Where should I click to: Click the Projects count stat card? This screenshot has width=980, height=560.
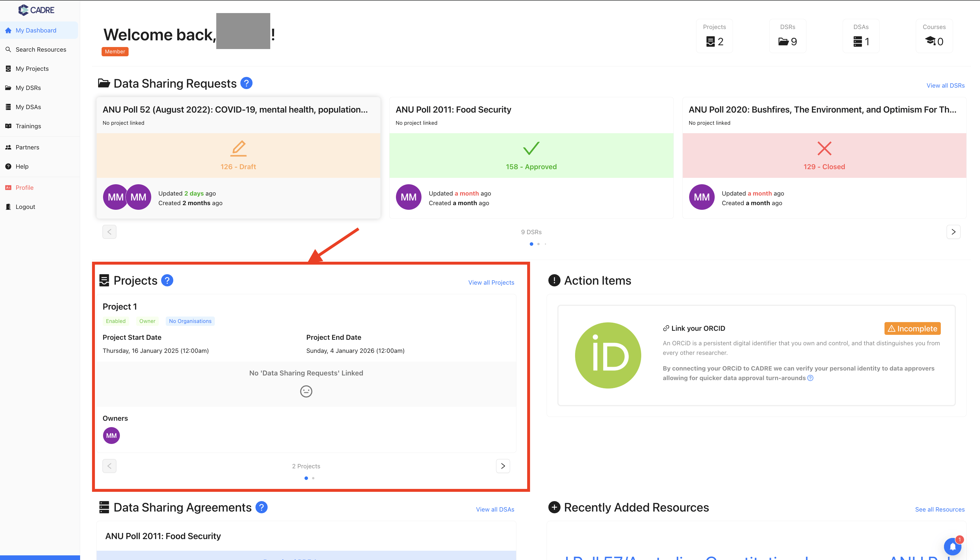pos(714,36)
